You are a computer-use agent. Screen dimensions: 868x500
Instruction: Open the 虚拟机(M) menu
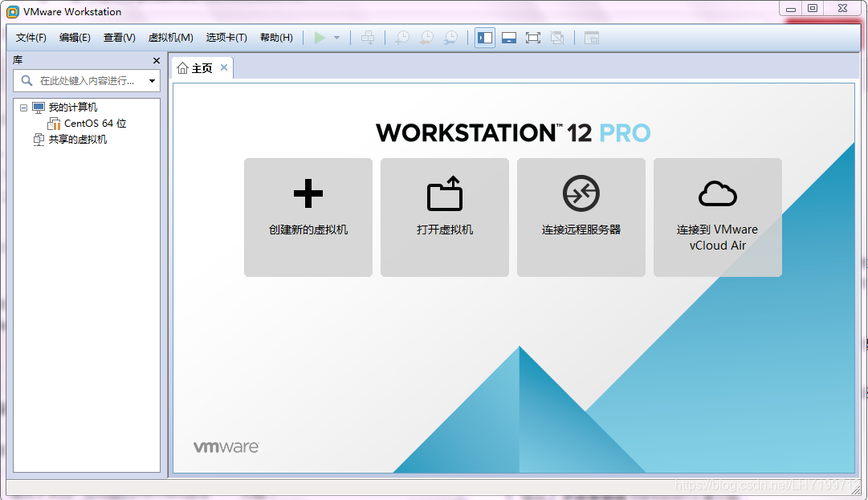[x=170, y=38]
